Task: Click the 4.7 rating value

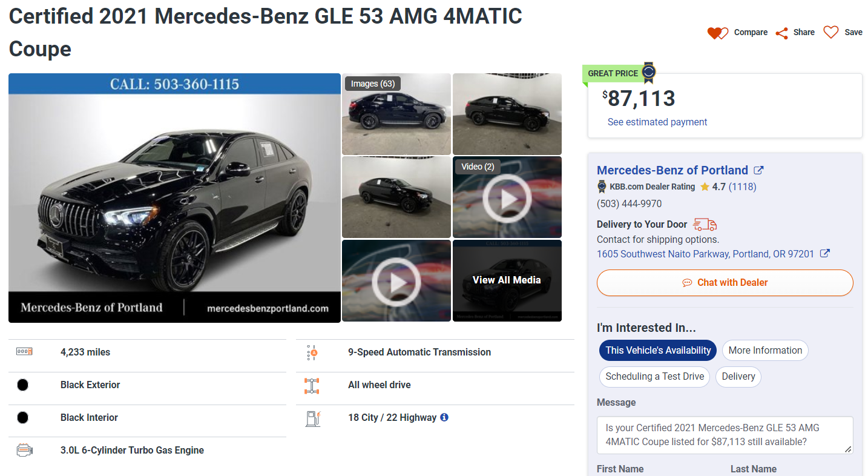Action: click(x=718, y=187)
